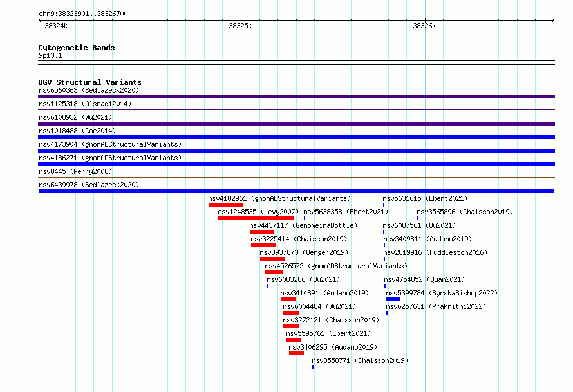This screenshot has width=573, height=392.
Task: Select the blue bar under nsv6439978
Action: (x=296, y=191)
